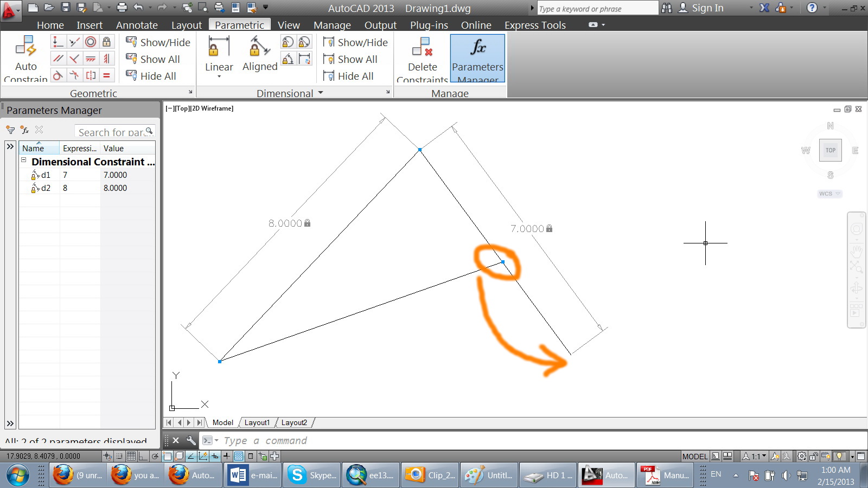Apply the Equal geometric constraint

point(107,76)
